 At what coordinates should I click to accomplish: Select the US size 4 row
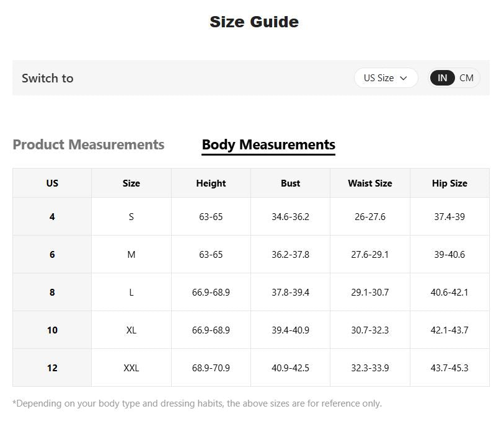tap(52, 217)
